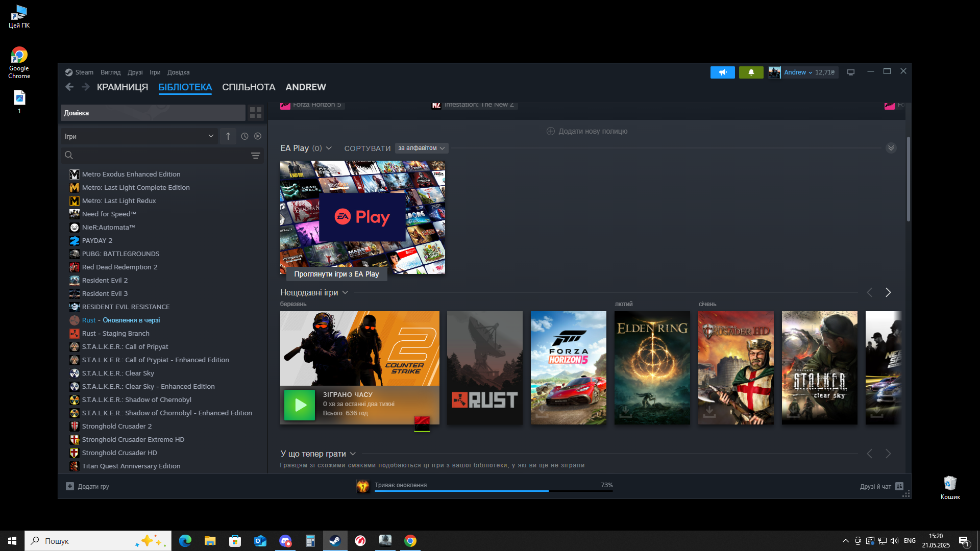980x551 pixels.
Task: Collapse the EA Play shelf double-chevron button
Action: coord(891,148)
